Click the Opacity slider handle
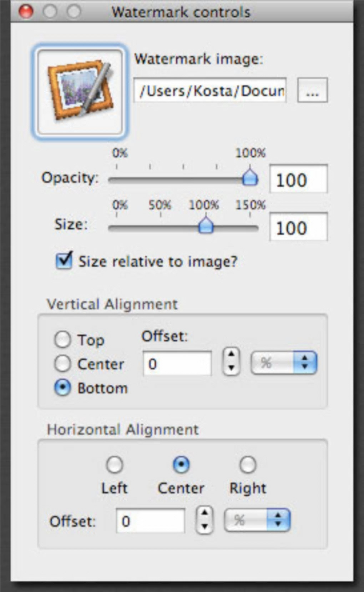Screen dimensions: 364x592 pyautogui.click(x=250, y=177)
